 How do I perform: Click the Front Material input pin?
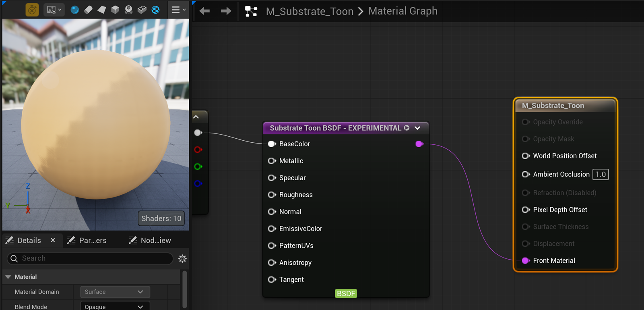tap(526, 260)
